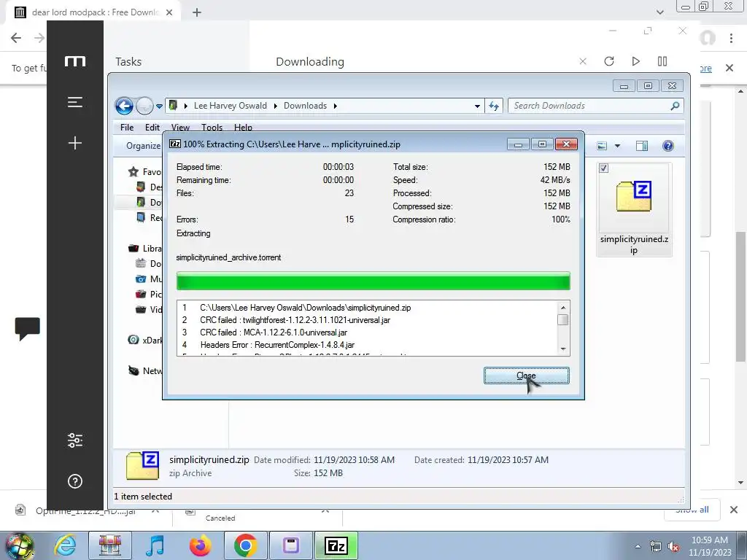Close the dear lord modpack browser tab
The height and width of the screenshot is (560, 747).
(169, 12)
